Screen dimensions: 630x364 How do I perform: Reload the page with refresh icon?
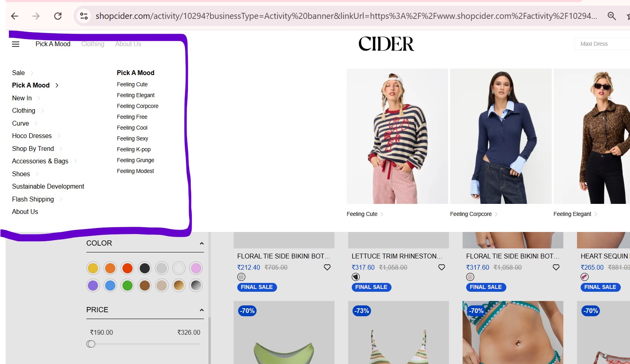[58, 16]
